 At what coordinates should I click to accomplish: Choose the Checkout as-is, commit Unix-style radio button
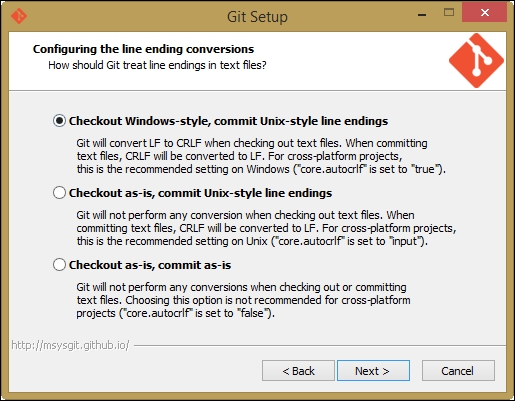tap(59, 193)
